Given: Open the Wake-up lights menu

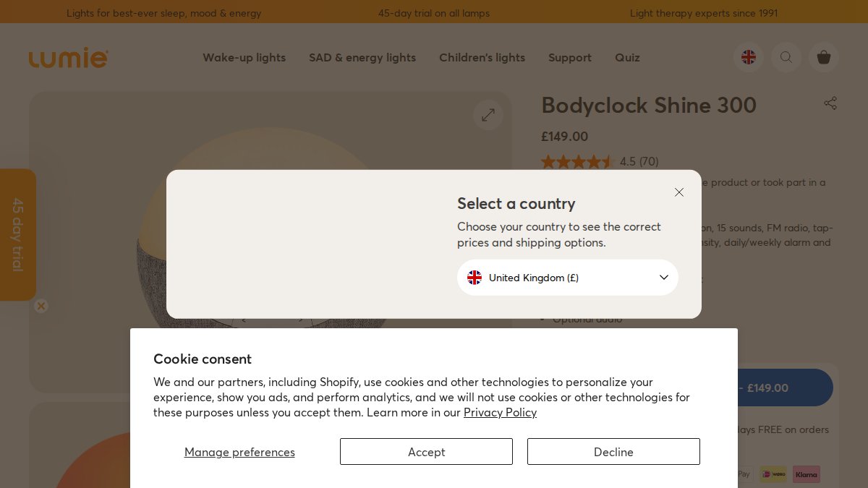Looking at the screenshot, I should coord(244,57).
